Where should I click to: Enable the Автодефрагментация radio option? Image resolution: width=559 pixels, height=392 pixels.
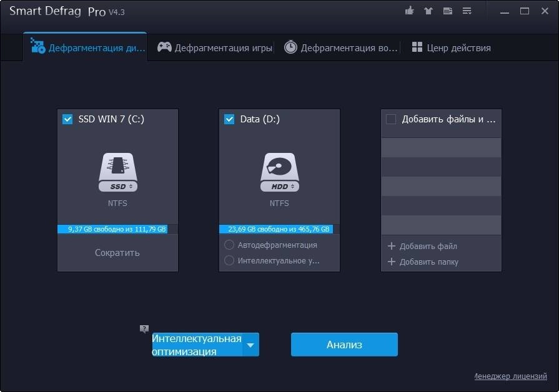click(229, 245)
